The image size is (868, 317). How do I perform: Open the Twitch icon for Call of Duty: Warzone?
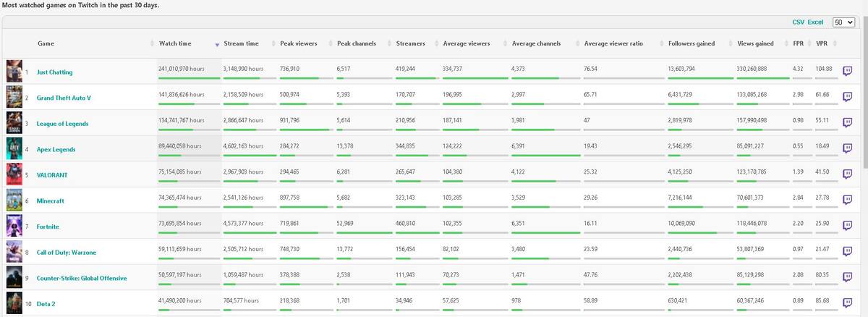click(848, 251)
